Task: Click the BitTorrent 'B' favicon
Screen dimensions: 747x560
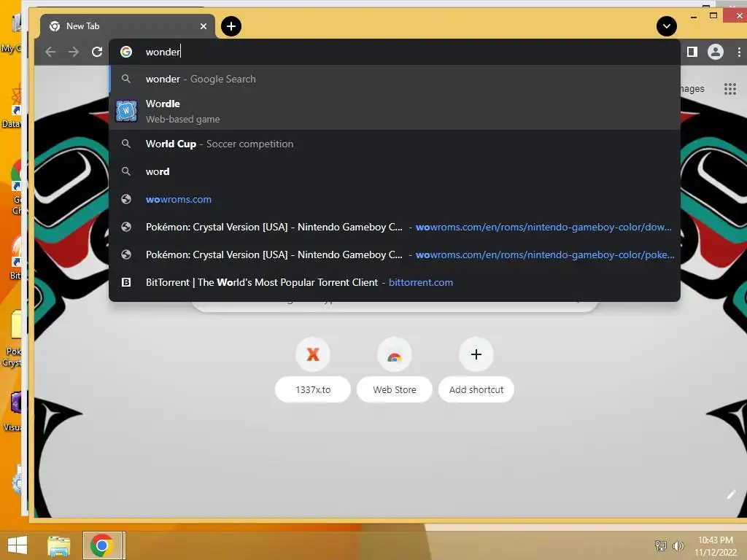Action: [126, 282]
